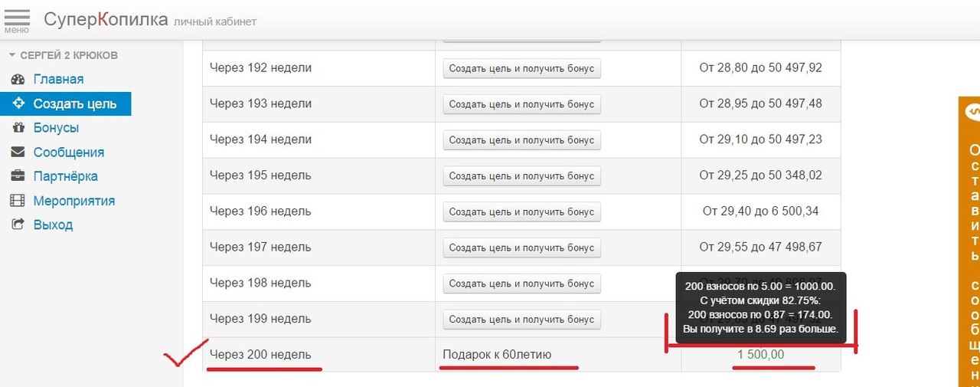The width and height of the screenshot is (980, 387).
Task: Click the gift icon beside Бонусы
Action: point(18,128)
